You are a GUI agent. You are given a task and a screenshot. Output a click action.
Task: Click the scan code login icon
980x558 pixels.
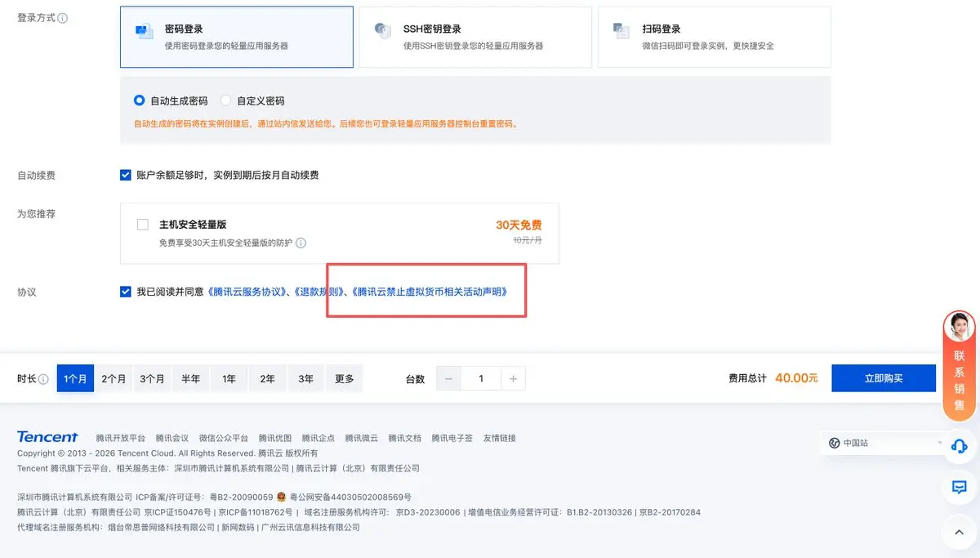pos(621,31)
